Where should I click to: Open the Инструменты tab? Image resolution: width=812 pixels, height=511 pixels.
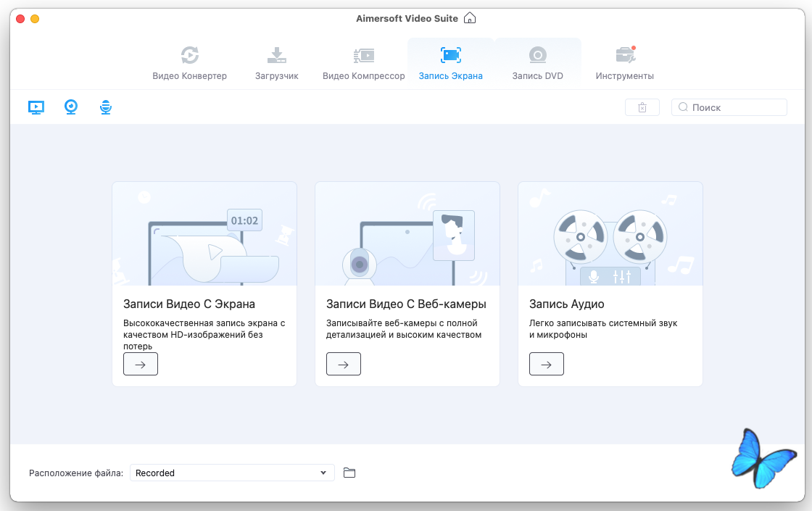click(624, 63)
